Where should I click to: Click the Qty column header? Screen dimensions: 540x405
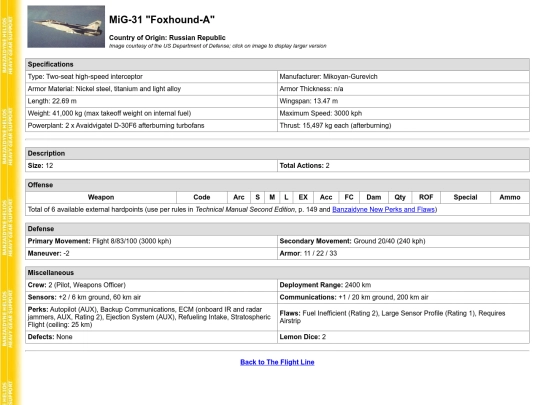(400, 197)
